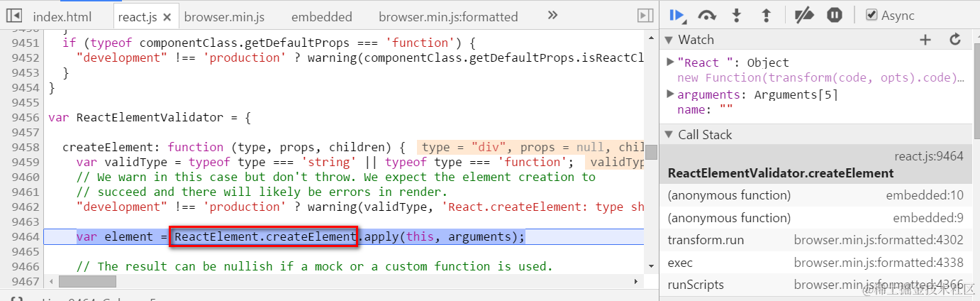
Task: Click the new Function(transform...) watch expression
Action: [821, 78]
